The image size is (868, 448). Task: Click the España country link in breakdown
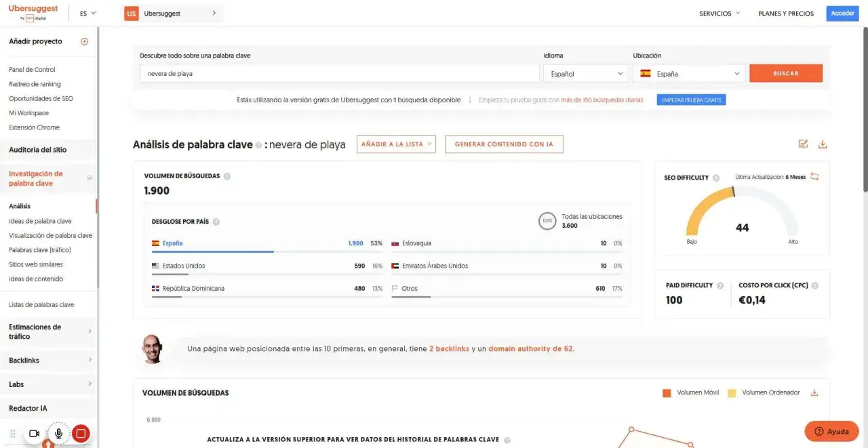pos(172,243)
